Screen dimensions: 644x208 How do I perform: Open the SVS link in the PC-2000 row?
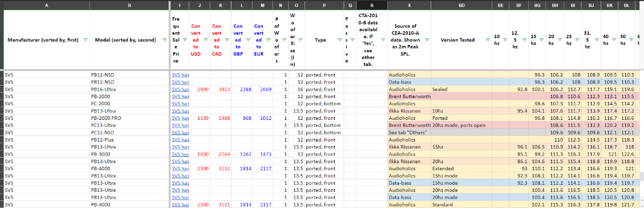(x=181, y=103)
